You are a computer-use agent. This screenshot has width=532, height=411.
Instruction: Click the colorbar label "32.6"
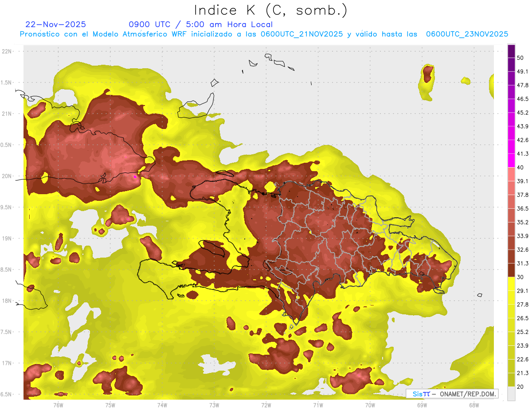pyautogui.click(x=522, y=250)
